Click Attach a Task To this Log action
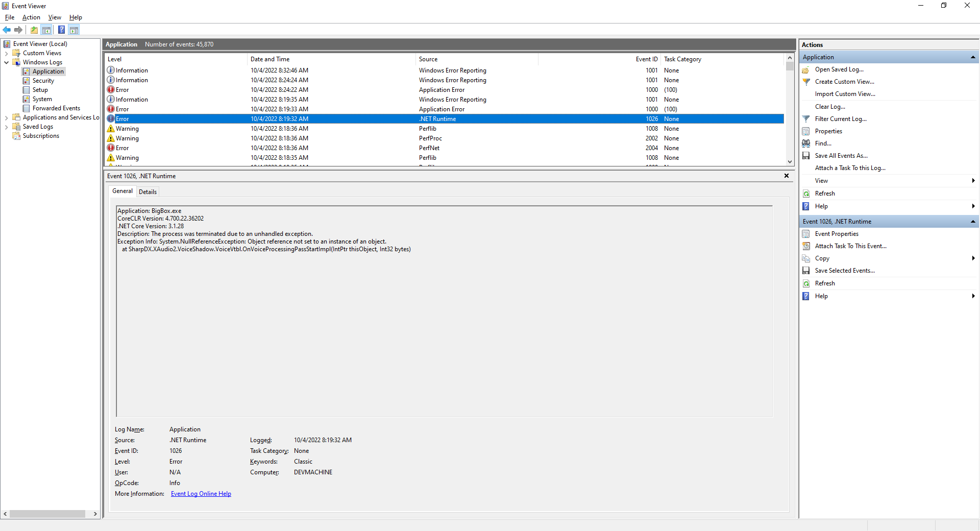The width and height of the screenshot is (980, 531). pyautogui.click(x=850, y=168)
